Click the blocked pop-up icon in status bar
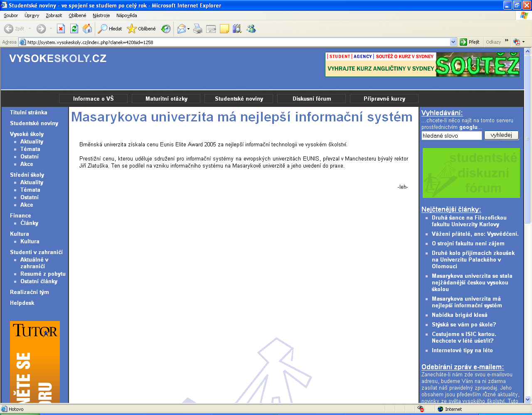 (421, 409)
